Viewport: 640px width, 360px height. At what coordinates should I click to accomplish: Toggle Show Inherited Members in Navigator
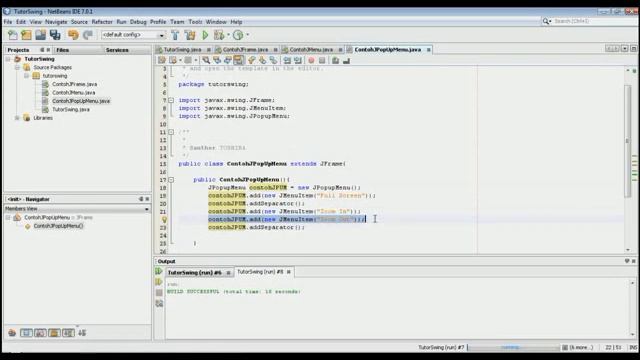coord(12,333)
